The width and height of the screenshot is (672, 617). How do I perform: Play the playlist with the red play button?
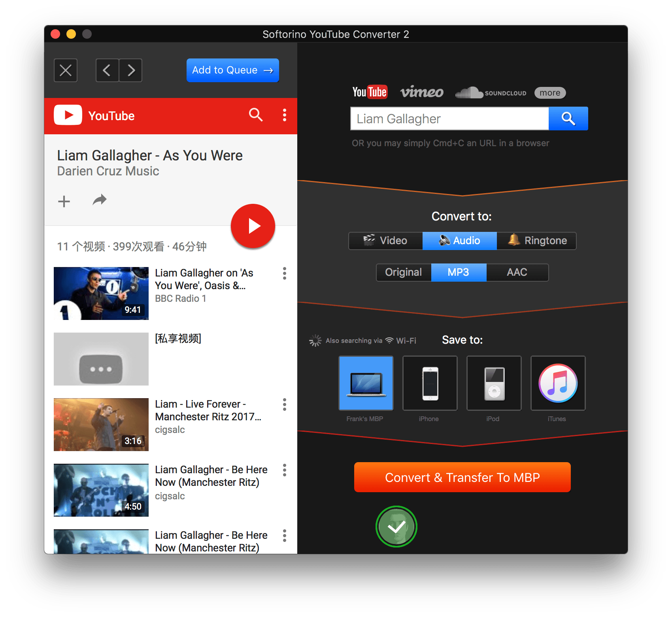pos(253,226)
